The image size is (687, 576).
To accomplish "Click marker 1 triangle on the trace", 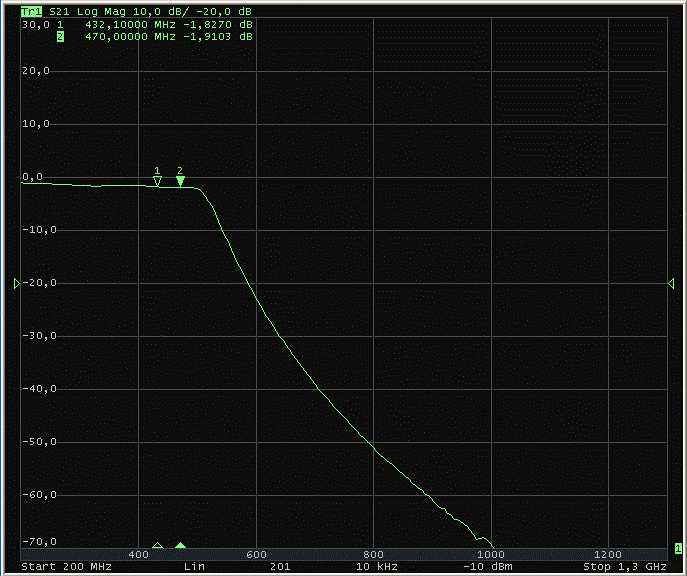I will pyautogui.click(x=157, y=181).
